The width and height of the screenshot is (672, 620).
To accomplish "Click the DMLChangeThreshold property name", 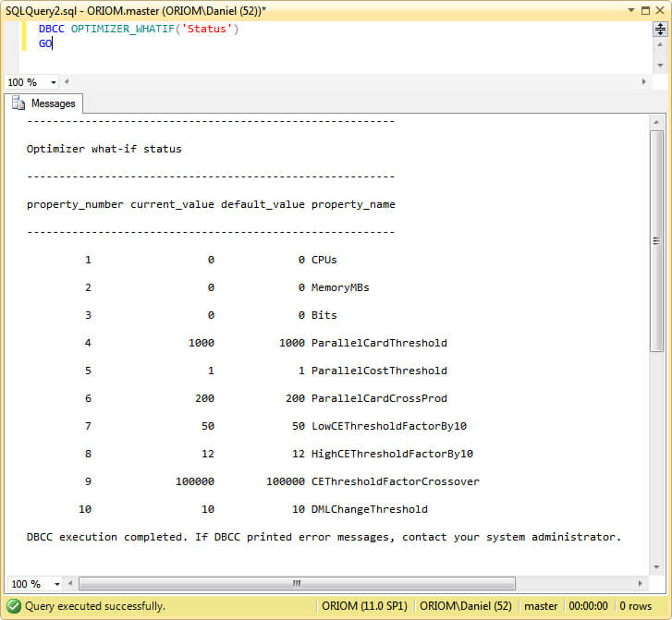I will (370, 509).
